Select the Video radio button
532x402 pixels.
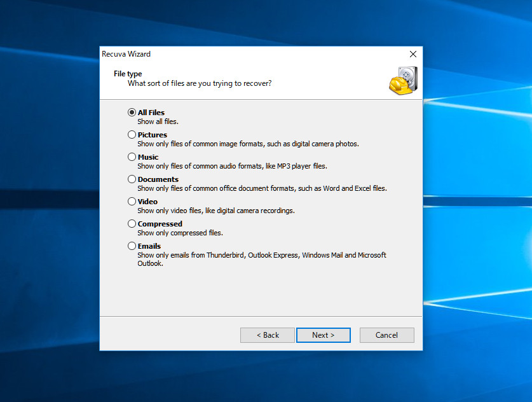(x=132, y=202)
